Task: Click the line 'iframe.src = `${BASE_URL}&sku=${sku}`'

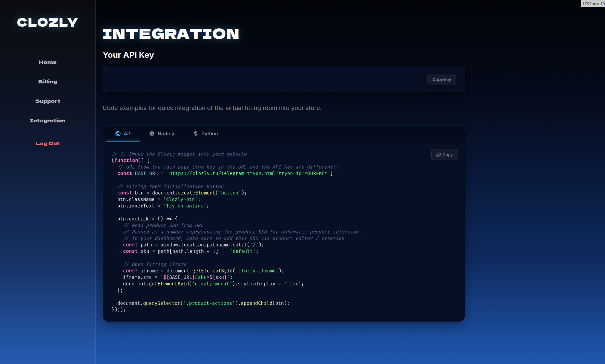Action: point(177,277)
